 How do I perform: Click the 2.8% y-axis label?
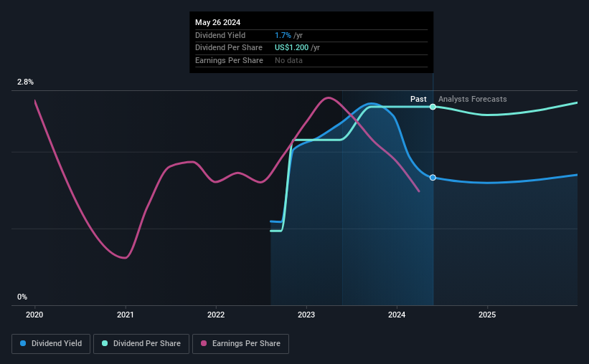25,82
